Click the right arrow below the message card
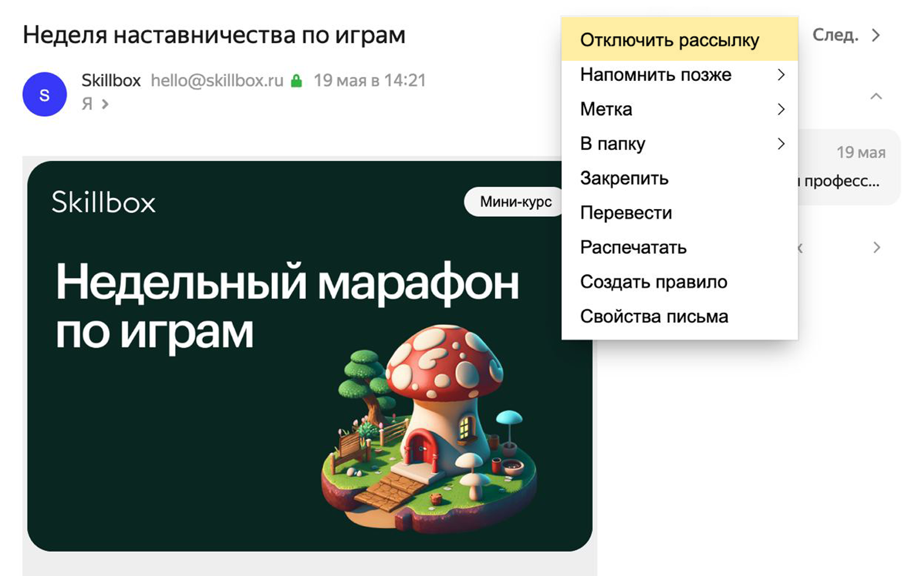This screenshot has height=576, width=924. (x=877, y=247)
